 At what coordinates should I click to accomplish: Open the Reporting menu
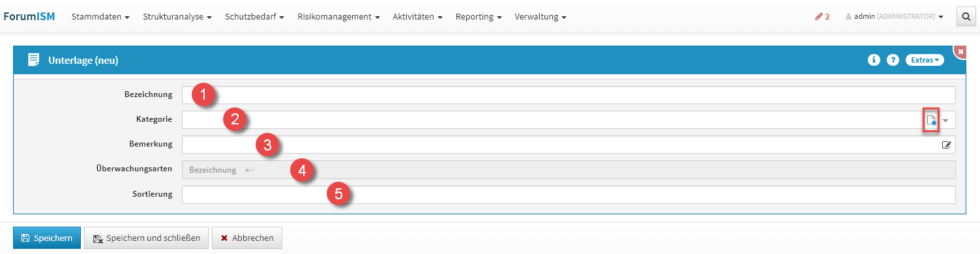click(479, 17)
